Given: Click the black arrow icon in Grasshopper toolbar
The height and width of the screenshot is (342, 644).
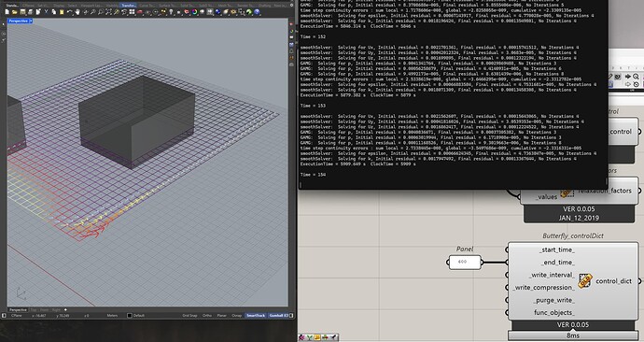Looking at the screenshot, I should (x=628, y=77).
